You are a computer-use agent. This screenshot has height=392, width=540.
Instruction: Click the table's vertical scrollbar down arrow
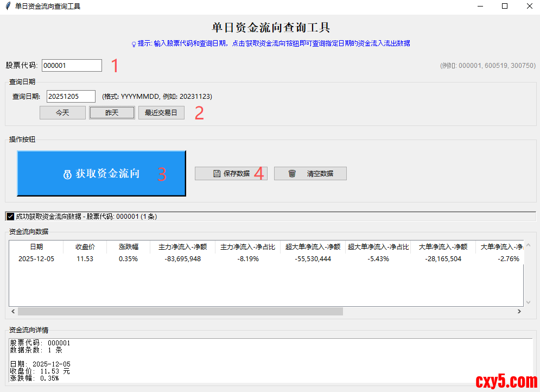point(528,302)
